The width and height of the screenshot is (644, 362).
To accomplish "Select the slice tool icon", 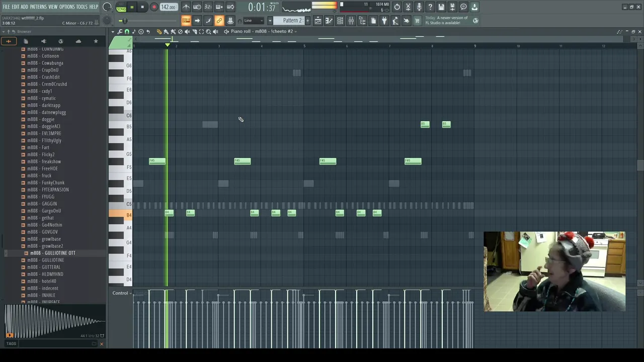I will coord(194,32).
